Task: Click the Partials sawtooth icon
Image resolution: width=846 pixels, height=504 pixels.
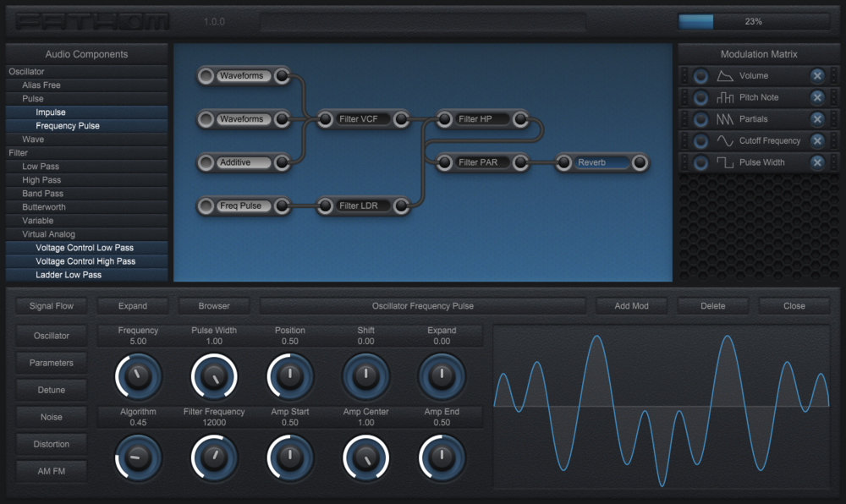Action: point(725,119)
